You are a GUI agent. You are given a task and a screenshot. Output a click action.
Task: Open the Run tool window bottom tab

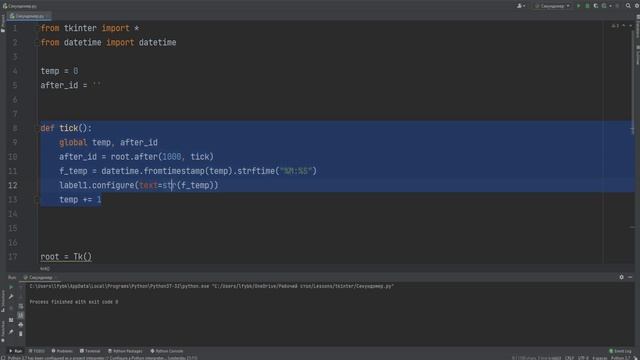(16, 351)
